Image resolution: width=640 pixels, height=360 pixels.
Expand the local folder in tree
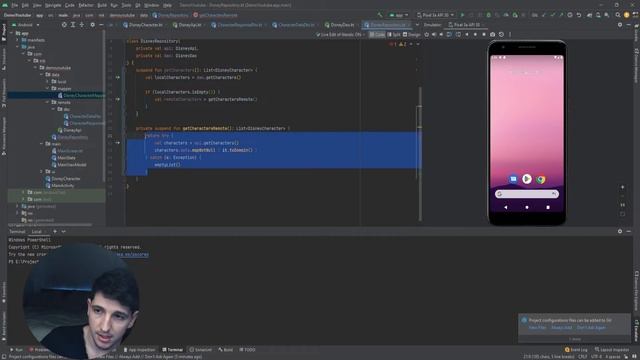pyautogui.click(x=47, y=82)
